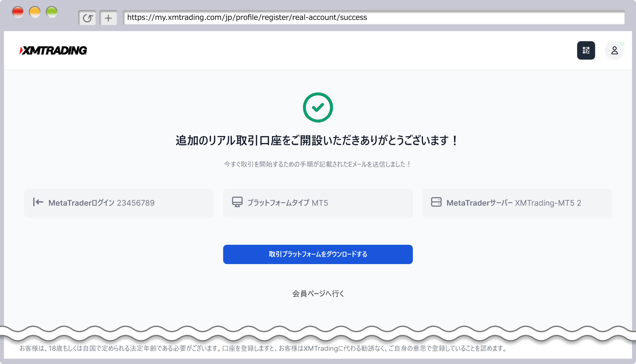Open a new tab with plus icon

coord(108,18)
